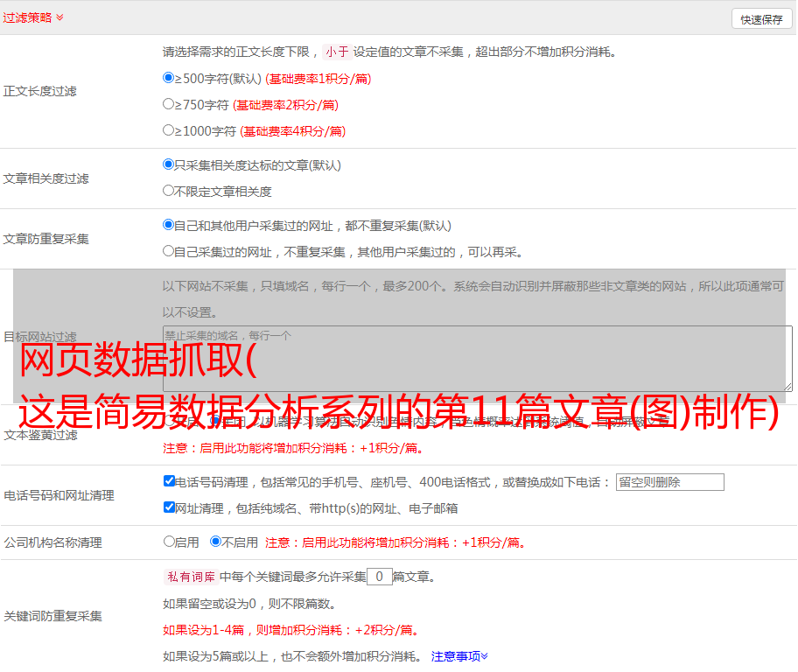This screenshot has width=798, height=672.
Task: Select the ≥500字符(默认) length option
Action: point(169,78)
